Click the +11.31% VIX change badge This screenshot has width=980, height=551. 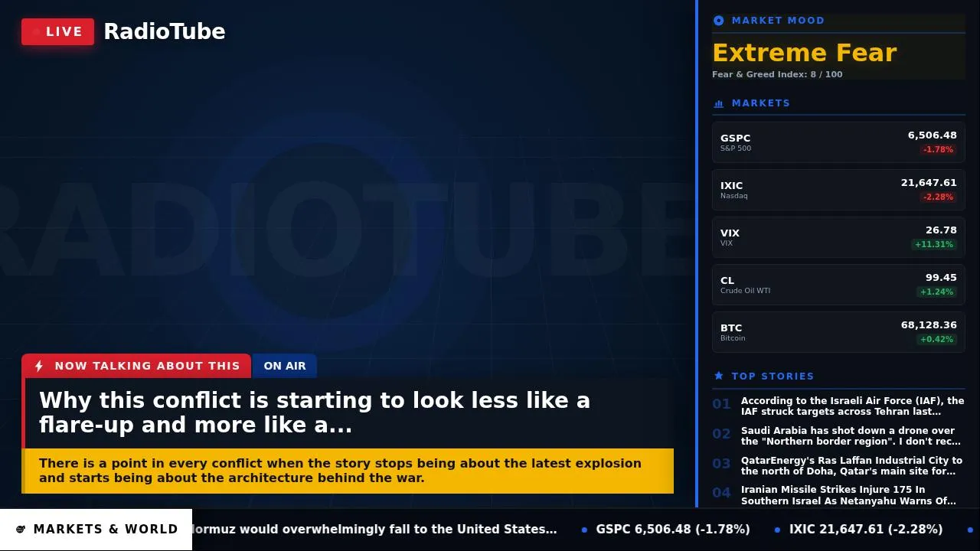[933, 245]
